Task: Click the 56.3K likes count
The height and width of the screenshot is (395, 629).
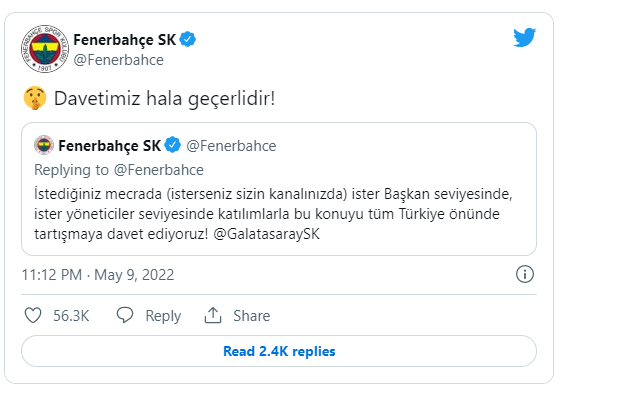Action: pyautogui.click(x=71, y=316)
